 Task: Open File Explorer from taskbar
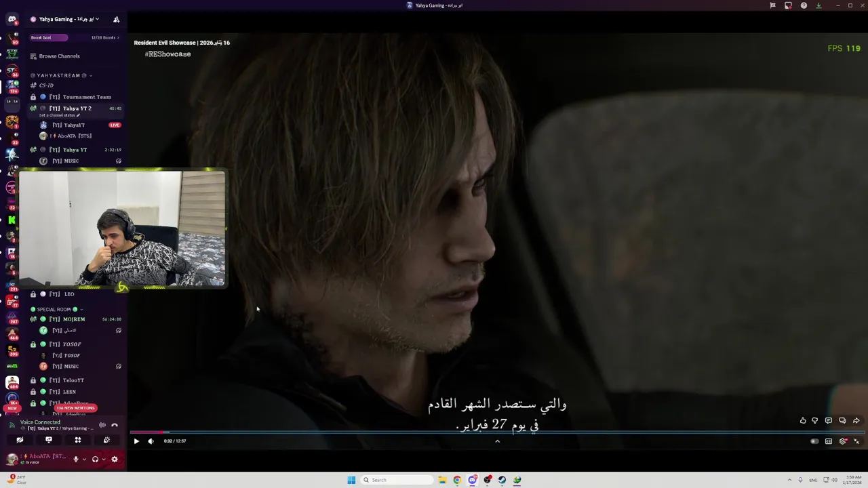(442, 480)
